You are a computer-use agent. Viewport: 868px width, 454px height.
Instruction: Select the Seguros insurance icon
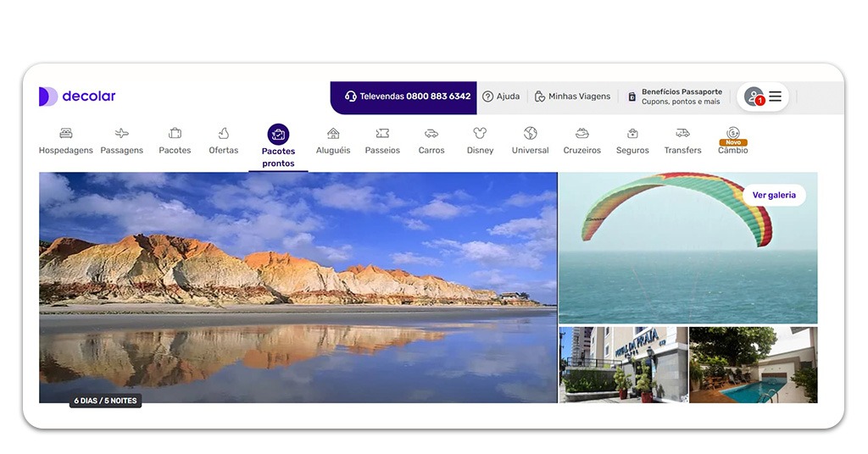click(632, 134)
